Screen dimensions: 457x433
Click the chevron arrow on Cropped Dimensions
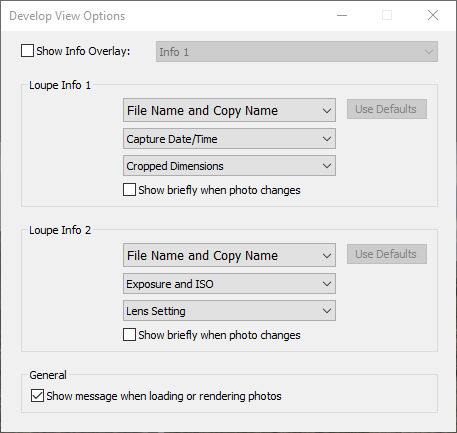327,166
